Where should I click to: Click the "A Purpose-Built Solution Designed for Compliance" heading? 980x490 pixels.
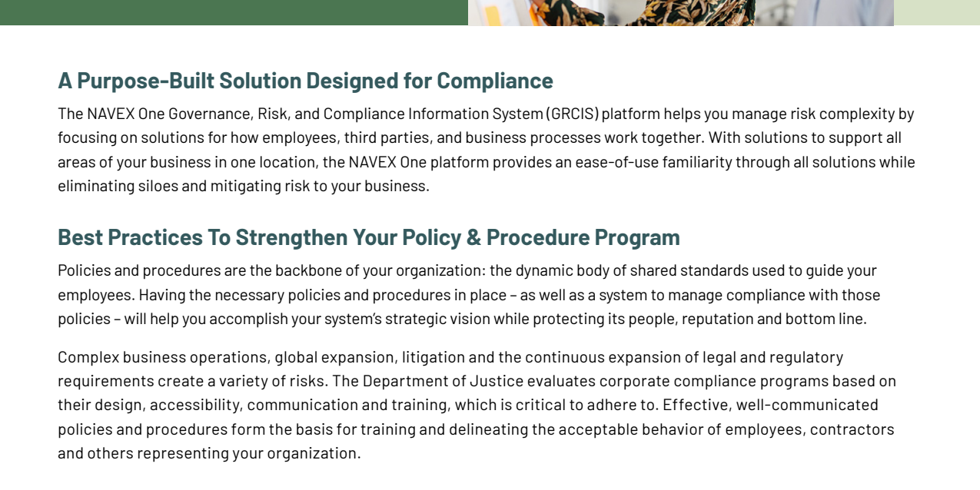click(305, 81)
